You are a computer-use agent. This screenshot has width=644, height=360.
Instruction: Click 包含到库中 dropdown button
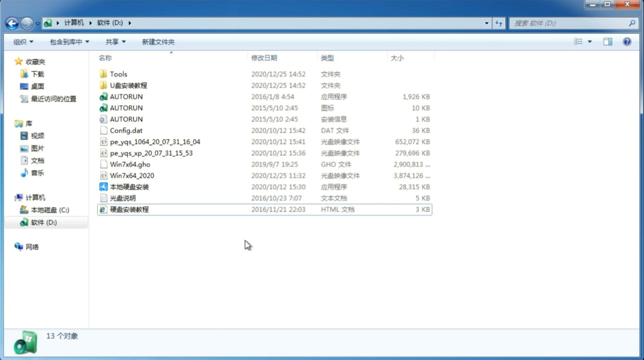tap(68, 41)
